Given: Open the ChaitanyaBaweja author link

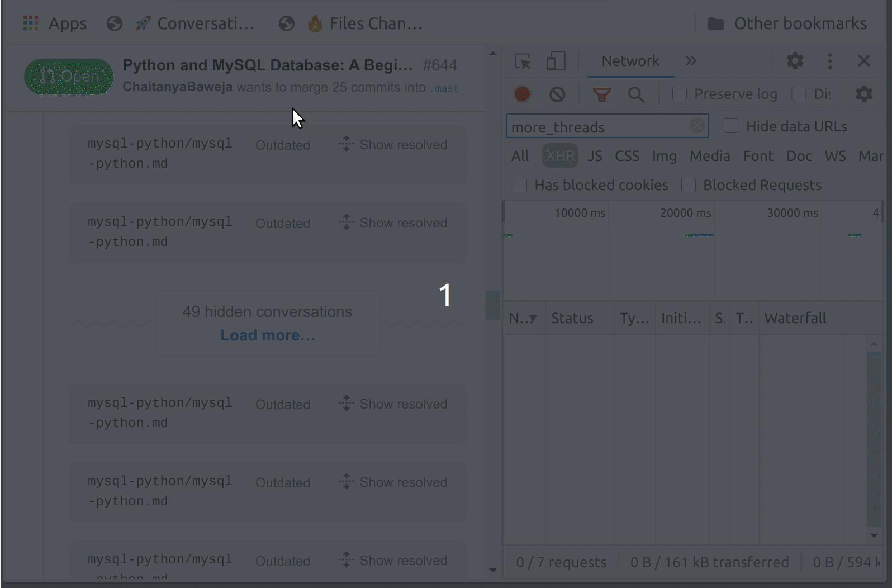Looking at the screenshot, I should pyautogui.click(x=177, y=87).
